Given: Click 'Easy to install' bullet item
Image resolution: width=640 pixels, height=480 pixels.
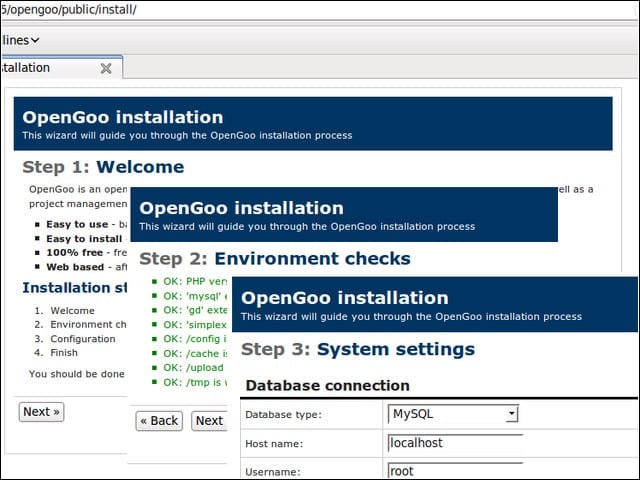Looking at the screenshot, I should 82,239.
